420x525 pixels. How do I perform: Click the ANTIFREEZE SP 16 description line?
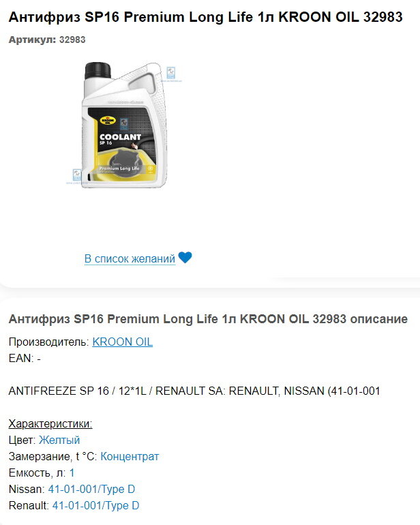click(194, 391)
